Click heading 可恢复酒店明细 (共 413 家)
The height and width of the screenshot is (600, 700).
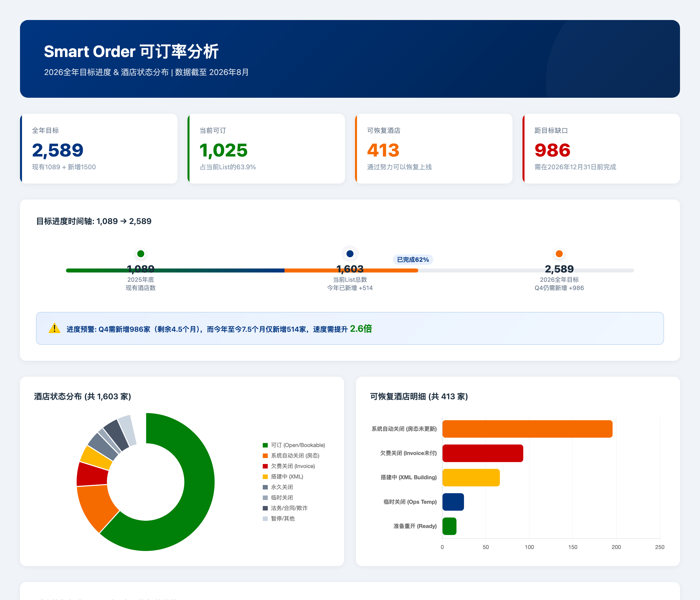click(419, 396)
